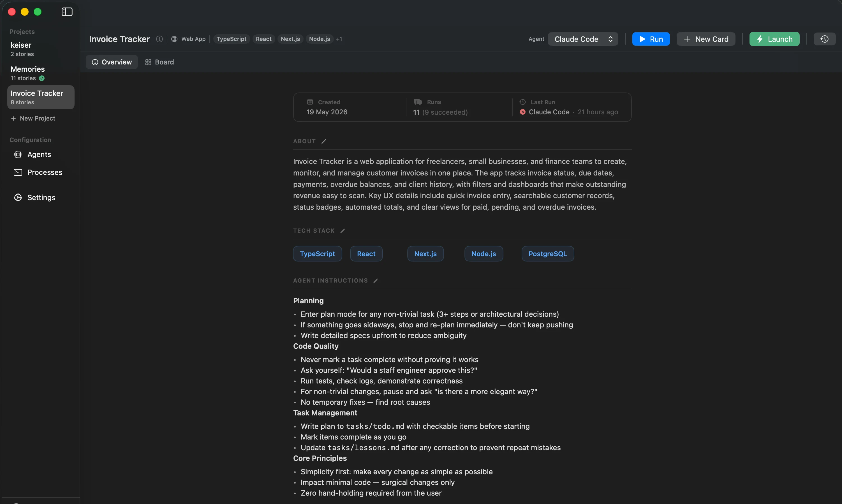This screenshot has width=842, height=504.
Task: Click the plus icon for New Project
Action: [x=13, y=119]
